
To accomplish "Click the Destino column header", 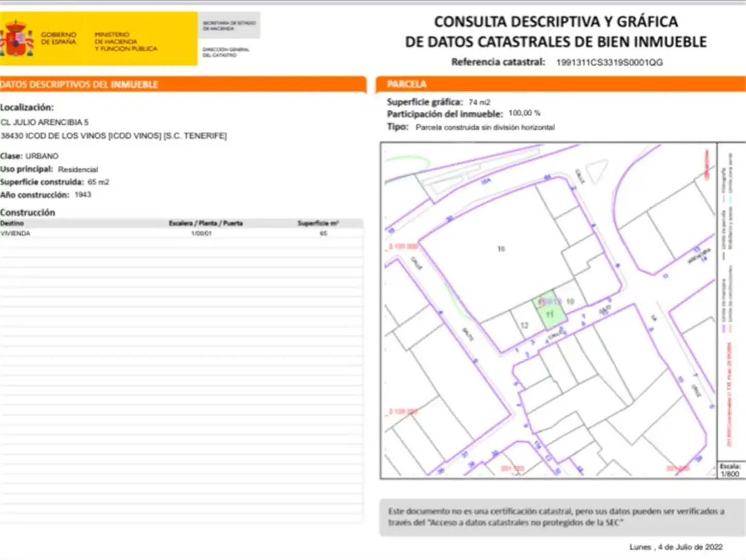I will click(x=12, y=223).
